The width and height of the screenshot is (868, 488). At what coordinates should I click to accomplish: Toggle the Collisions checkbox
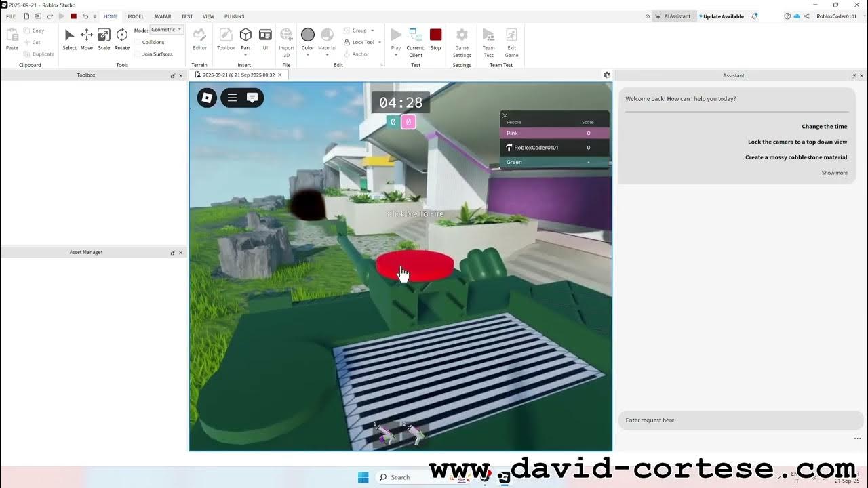point(138,42)
